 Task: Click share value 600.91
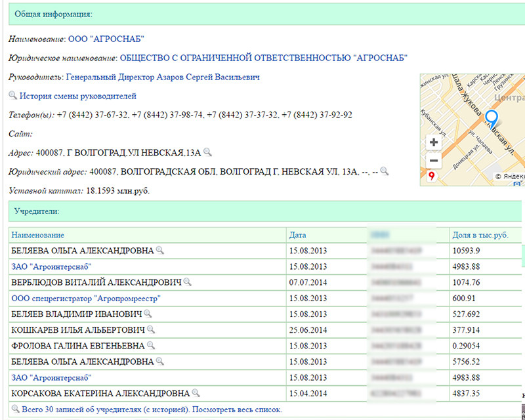[x=464, y=298]
